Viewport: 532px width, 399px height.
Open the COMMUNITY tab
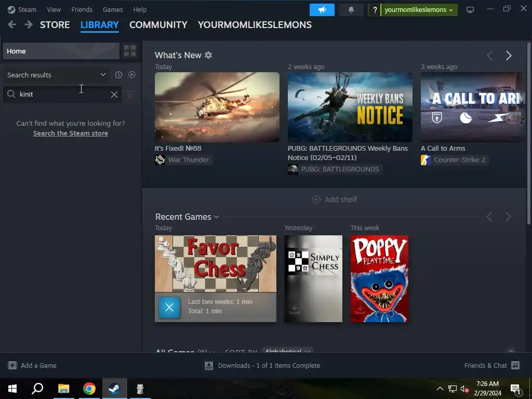[158, 25]
